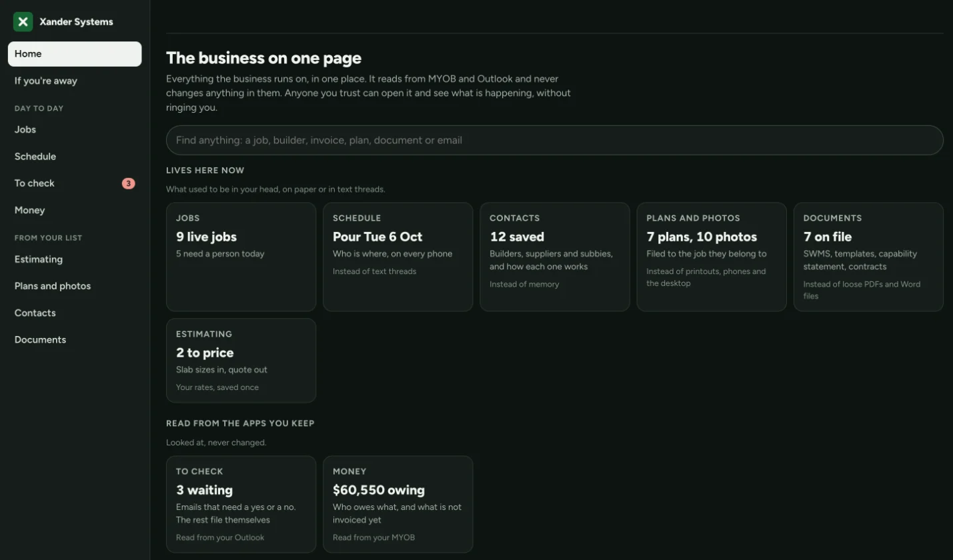Viewport: 953px width, 560px height.
Task: Open the Documents card with 7 on file
Action: [x=868, y=257]
